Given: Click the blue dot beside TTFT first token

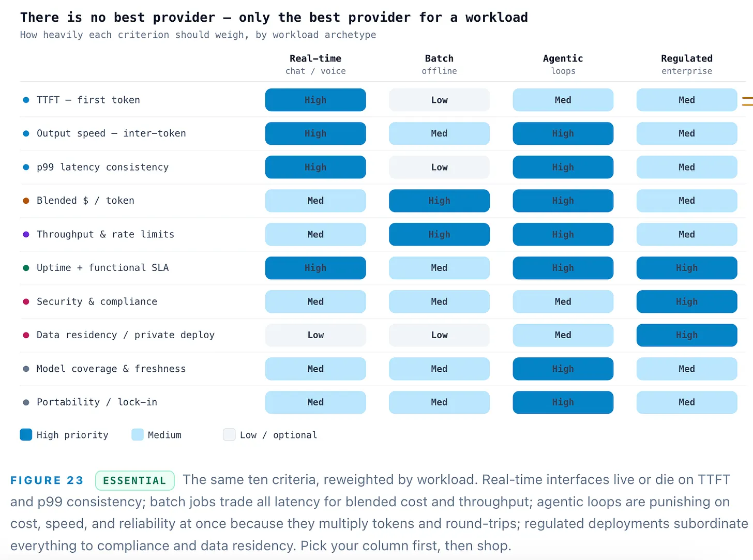Looking at the screenshot, I should 26,100.
